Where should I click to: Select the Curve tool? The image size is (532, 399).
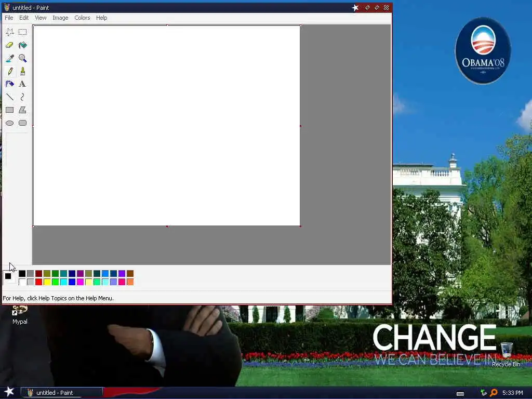[x=22, y=97]
